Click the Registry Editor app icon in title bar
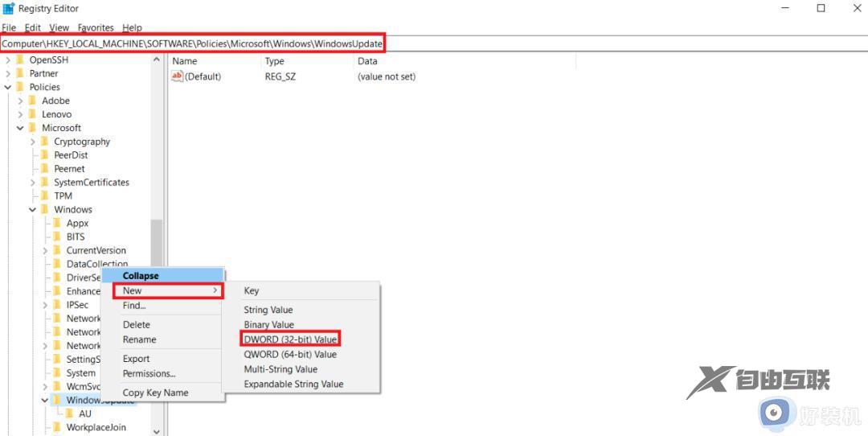 pos(9,9)
